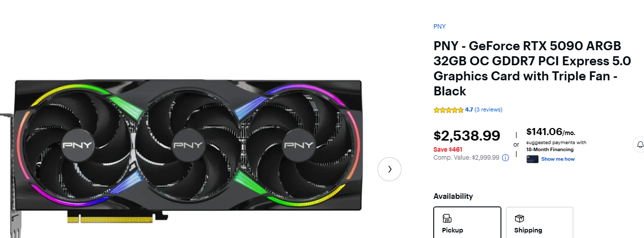Click the $141.06/mo. monthly payment amount
This screenshot has height=238, width=644.
[551, 132]
